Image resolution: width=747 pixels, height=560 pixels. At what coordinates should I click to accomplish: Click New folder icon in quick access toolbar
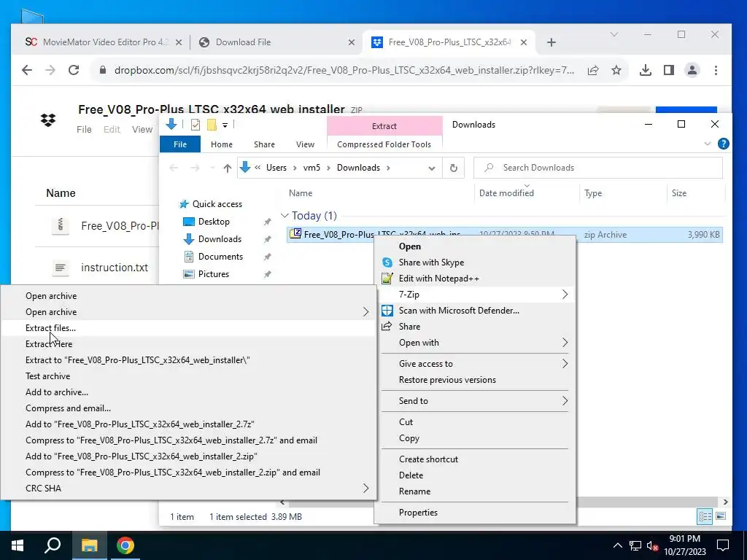tap(212, 125)
